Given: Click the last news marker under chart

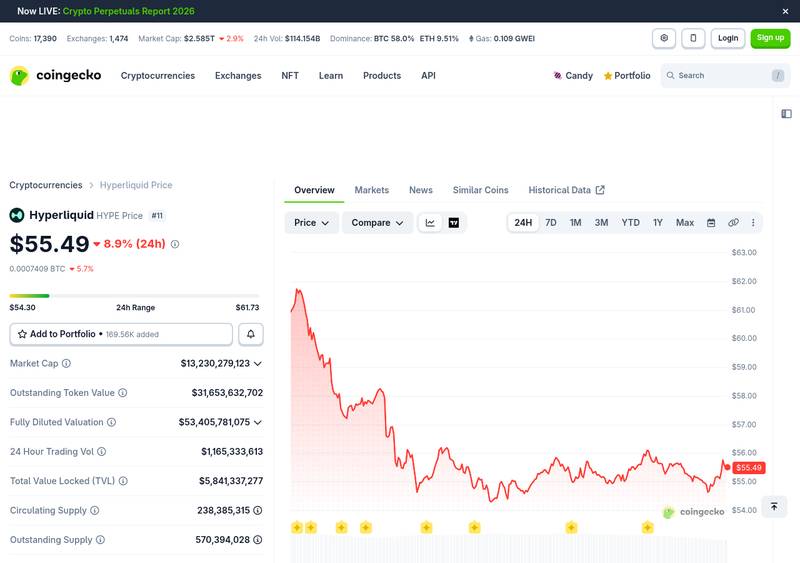Looking at the screenshot, I should pos(647,527).
